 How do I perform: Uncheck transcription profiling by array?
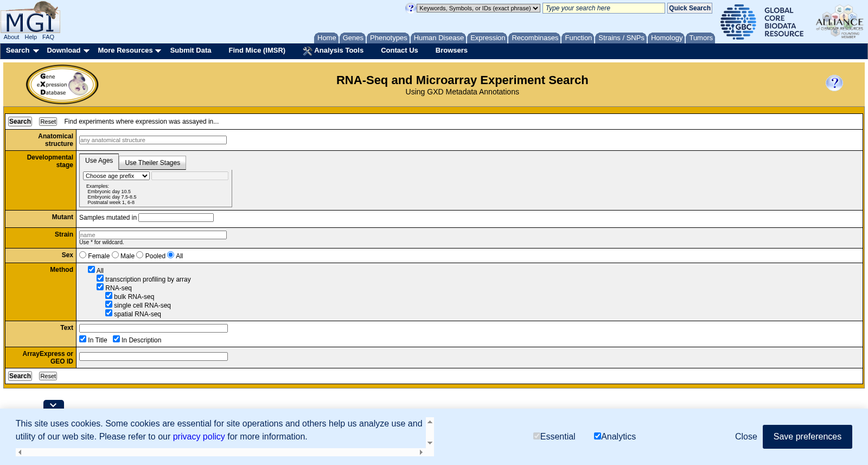100,278
